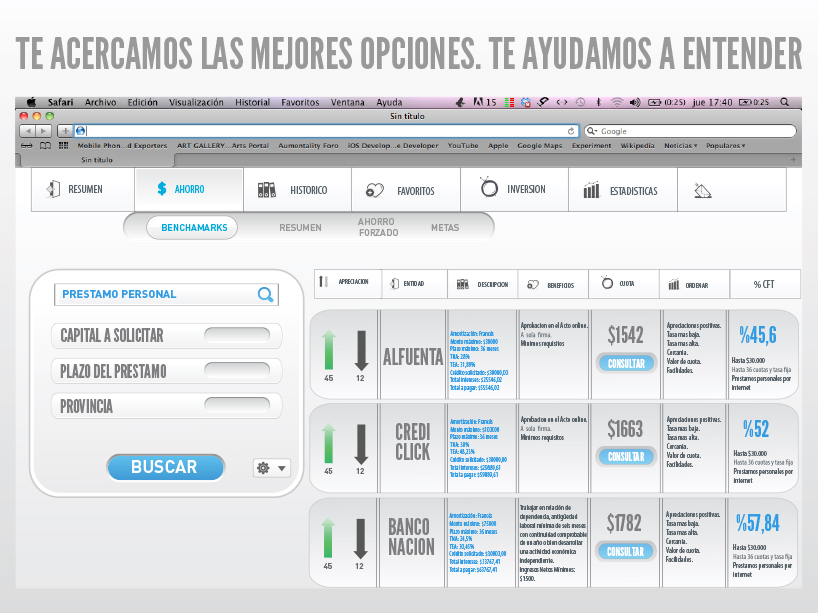Click the Google search field

[690, 131]
